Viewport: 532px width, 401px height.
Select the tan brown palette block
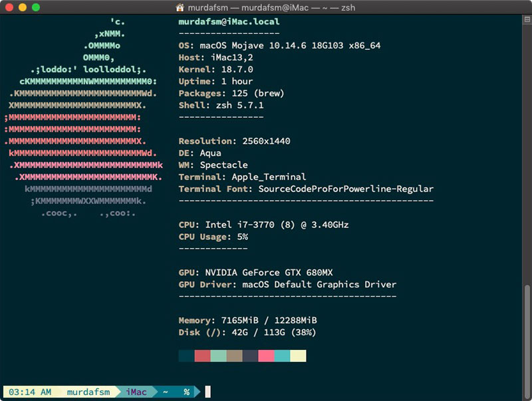coord(234,356)
